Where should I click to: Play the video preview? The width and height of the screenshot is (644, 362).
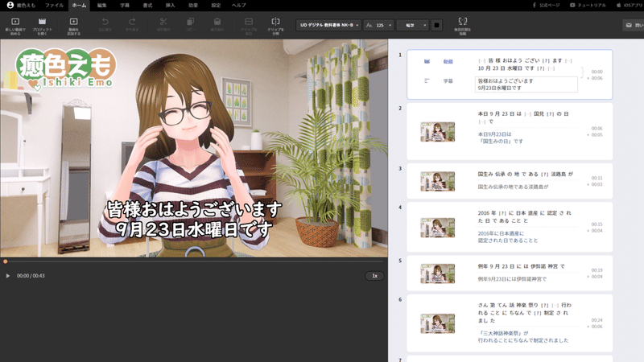(x=7, y=276)
